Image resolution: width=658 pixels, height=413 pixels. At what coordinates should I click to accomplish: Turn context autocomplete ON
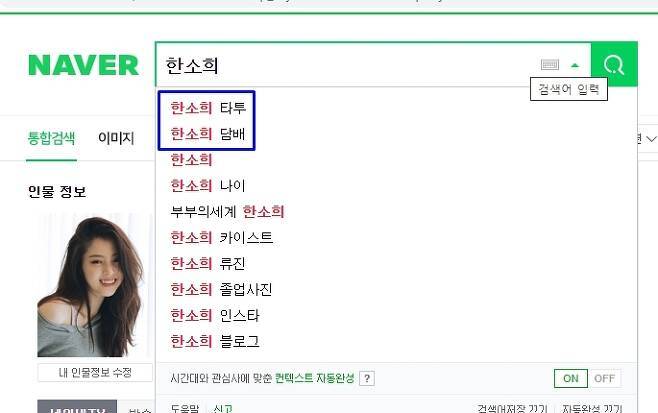pyautogui.click(x=571, y=379)
